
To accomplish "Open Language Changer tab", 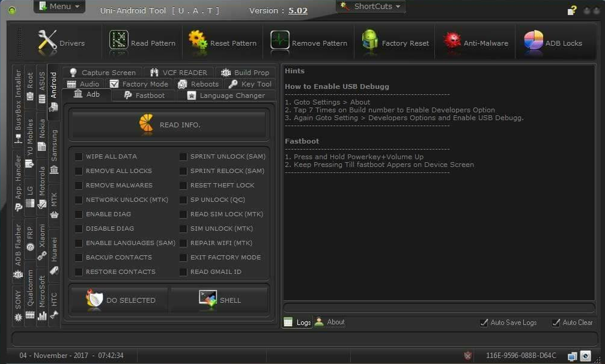I will coord(226,96).
